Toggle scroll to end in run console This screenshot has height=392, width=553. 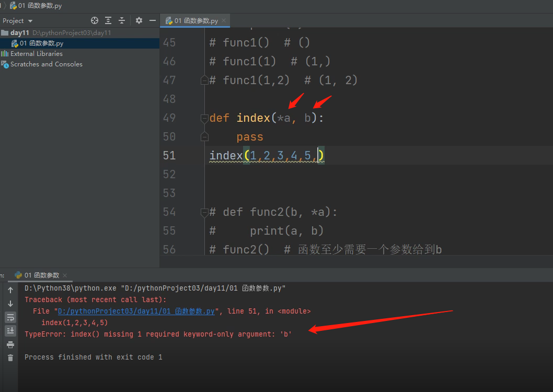pyautogui.click(x=10, y=331)
